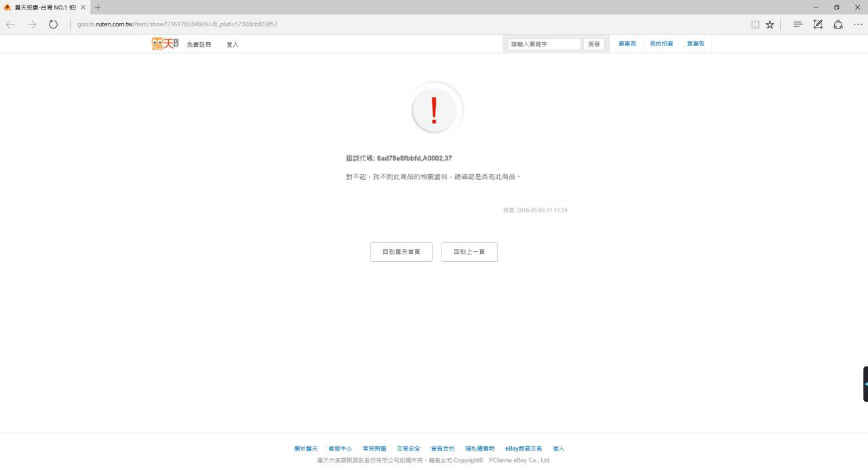
Task: Open the 常見問題 footer link
Action: pyautogui.click(x=374, y=449)
